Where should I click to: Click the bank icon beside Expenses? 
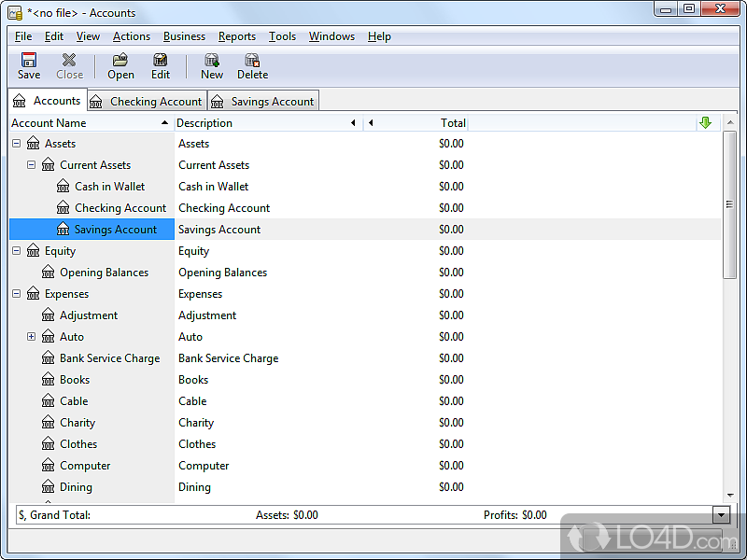click(x=33, y=293)
